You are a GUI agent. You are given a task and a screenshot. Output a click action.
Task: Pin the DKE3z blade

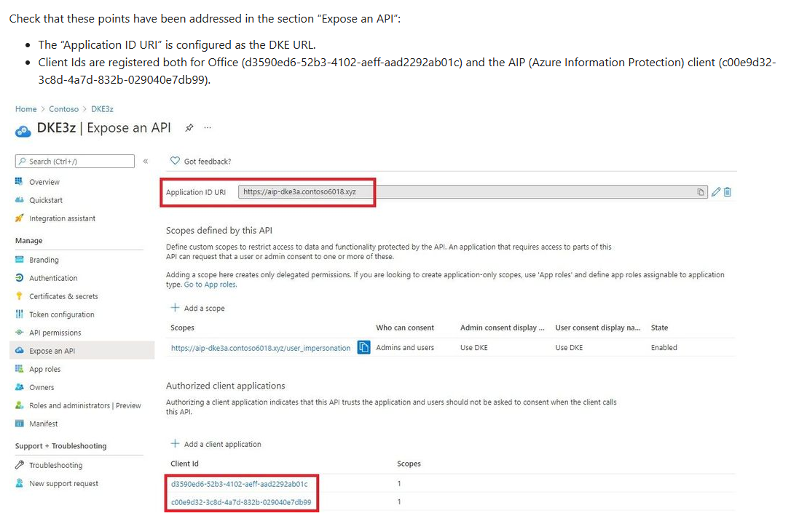tap(189, 128)
